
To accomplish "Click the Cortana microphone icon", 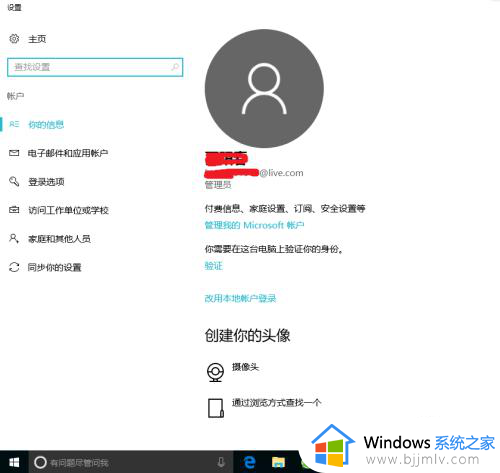I will (221, 462).
